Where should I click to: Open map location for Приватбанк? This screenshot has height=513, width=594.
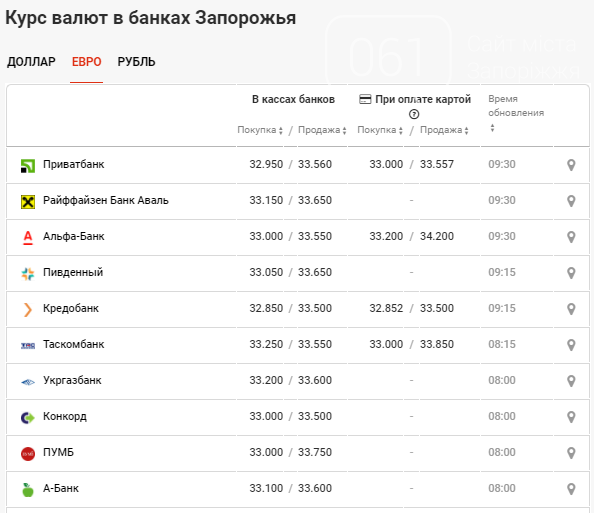click(x=571, y=165)
